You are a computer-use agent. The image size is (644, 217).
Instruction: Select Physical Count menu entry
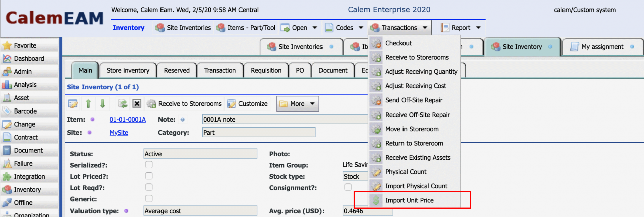pyautogui.click(x=414, y=172)
